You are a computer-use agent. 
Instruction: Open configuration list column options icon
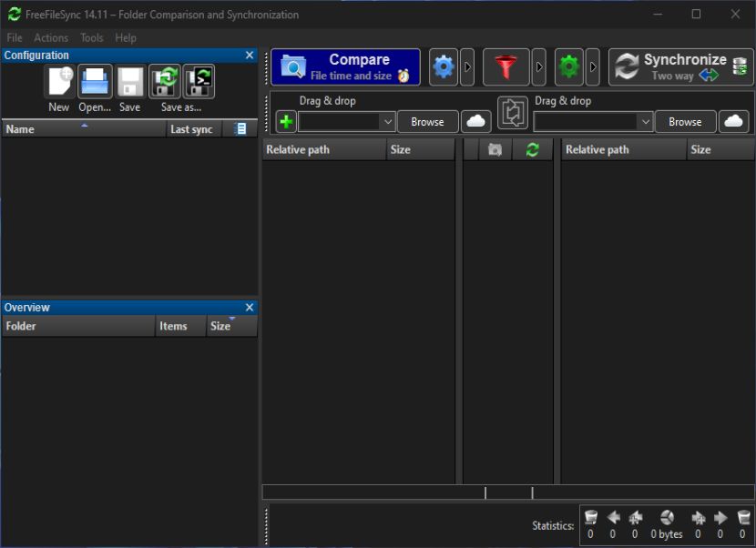240,128
